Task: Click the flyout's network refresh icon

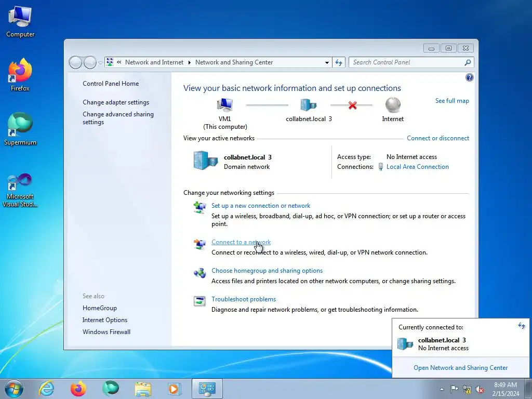Action: coord(521,326)
